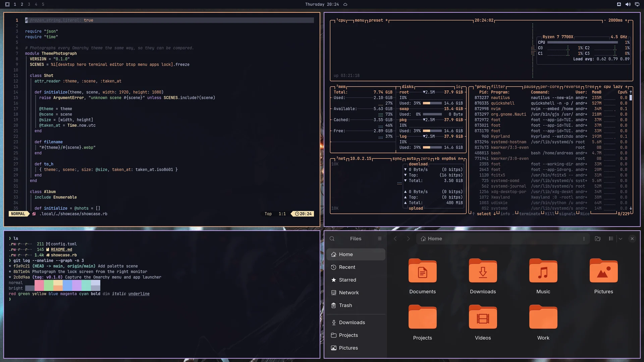Open the Projects folder in the Files grid
The height and width of the screenshot is (362, 644).
[422, 317]
